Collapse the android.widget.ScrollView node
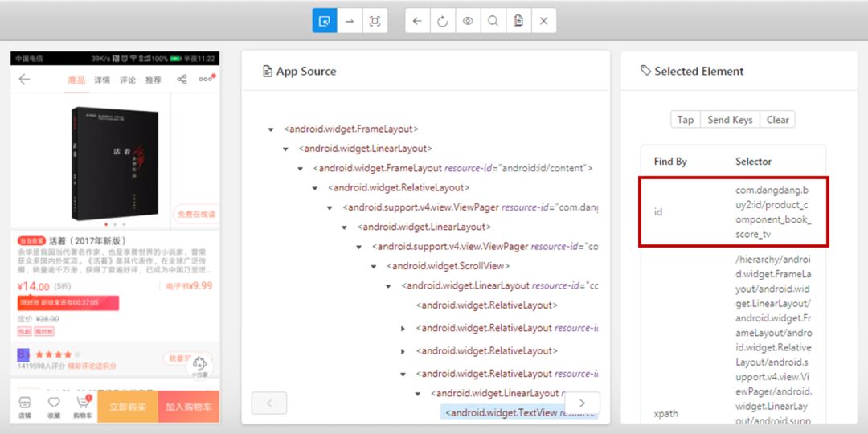Screen dimensions: 868x434 coord(374,266)
